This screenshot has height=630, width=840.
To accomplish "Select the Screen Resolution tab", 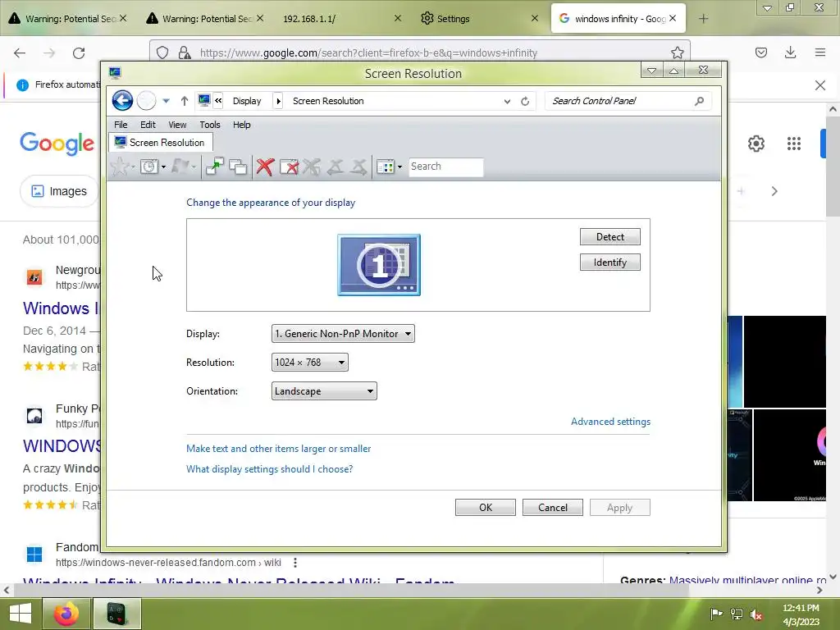I will pos(160,143).
